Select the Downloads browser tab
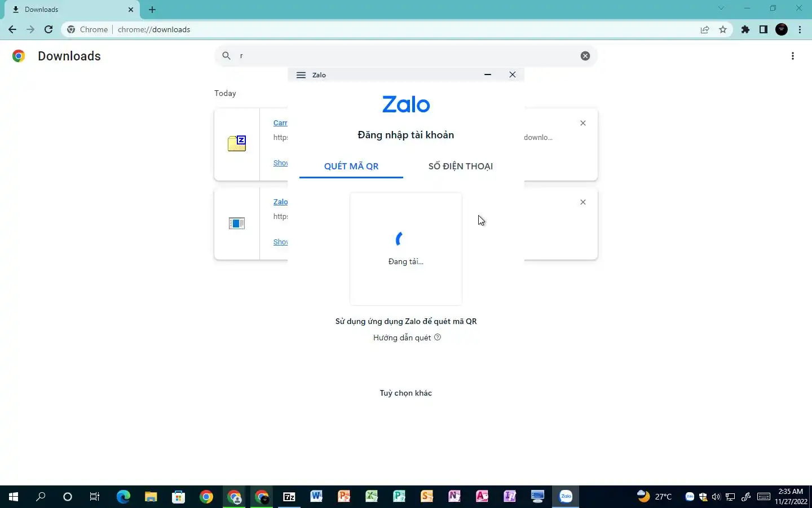 click(x=72, y=10)
